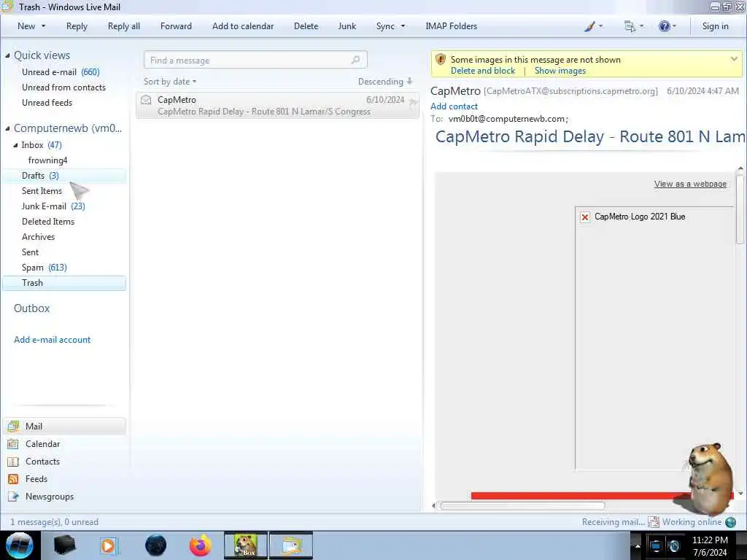This screenshot has width=747, height=560.
Task: Select Unread from contacts
Action: pos(63,87)
